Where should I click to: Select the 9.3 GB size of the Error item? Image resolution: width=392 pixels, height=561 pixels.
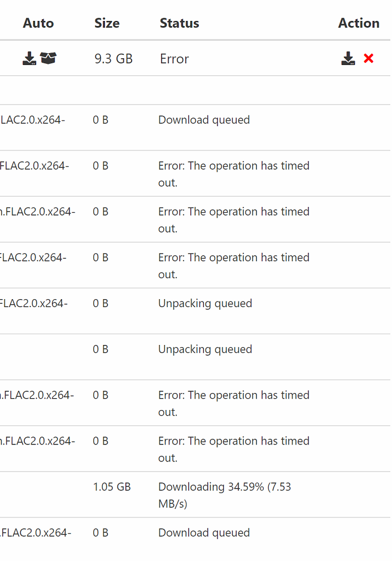click(112, 59)
